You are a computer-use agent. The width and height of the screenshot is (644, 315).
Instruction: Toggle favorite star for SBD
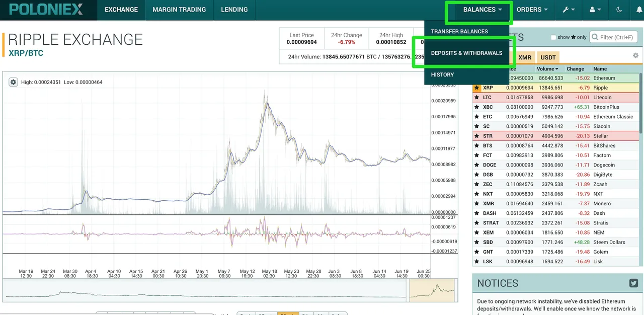tap(476, 242)
